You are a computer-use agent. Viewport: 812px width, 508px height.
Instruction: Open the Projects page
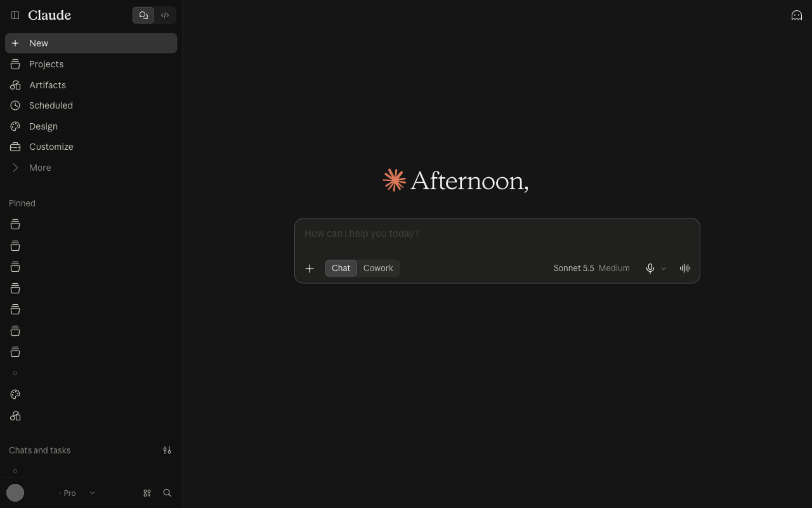(x=91, y=64)
